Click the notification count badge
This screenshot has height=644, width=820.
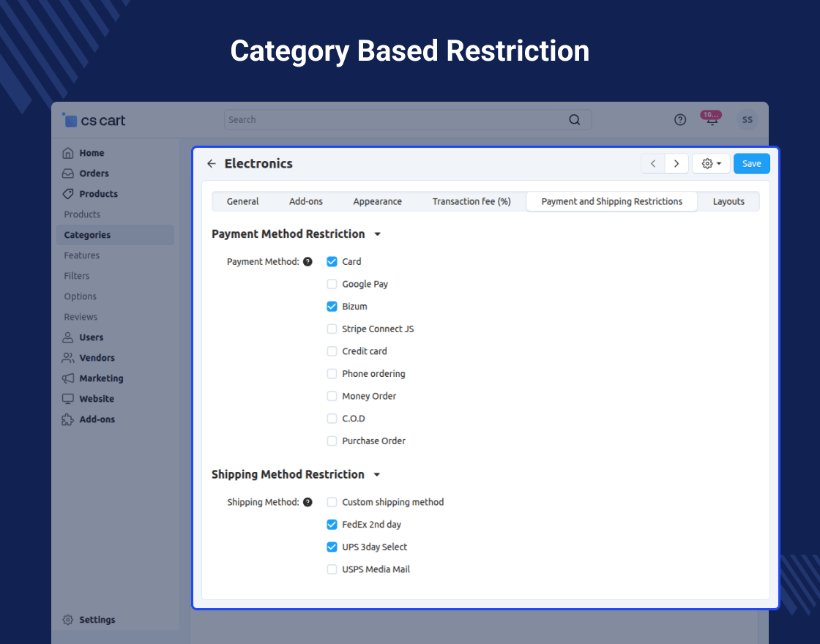pos(711,114)
